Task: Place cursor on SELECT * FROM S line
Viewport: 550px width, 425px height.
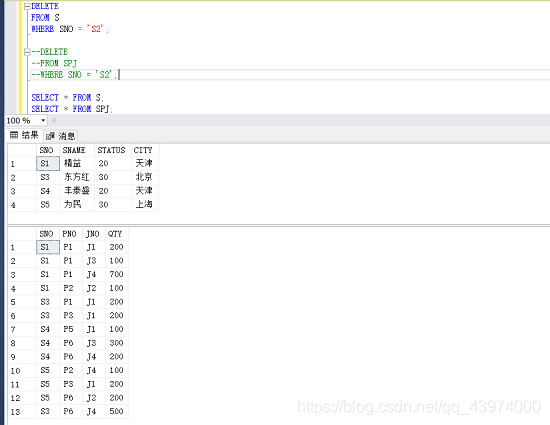Action: pyautogui.click(x=67, y=97)
